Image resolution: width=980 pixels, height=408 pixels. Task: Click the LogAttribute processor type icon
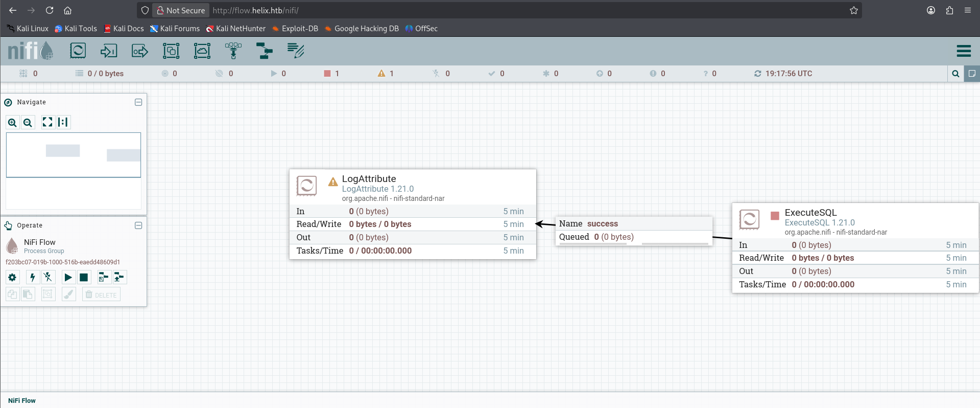pyautogui.click(x=306, y=186)
